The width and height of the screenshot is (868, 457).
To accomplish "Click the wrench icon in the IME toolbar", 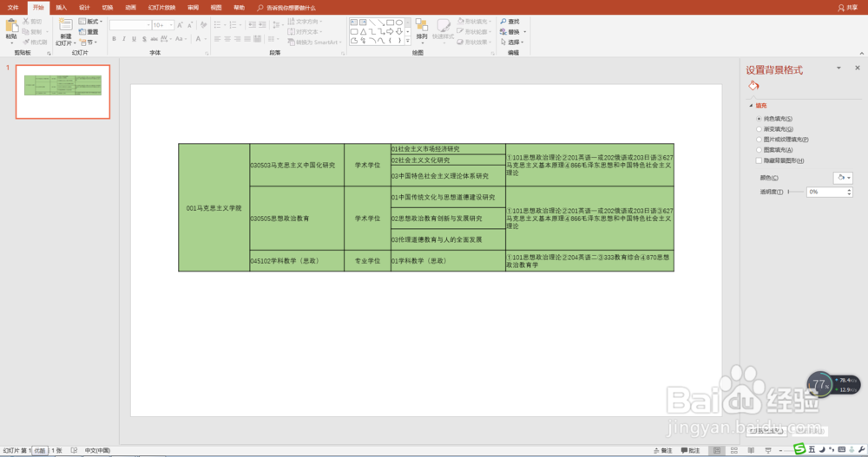I will point(861,450).
